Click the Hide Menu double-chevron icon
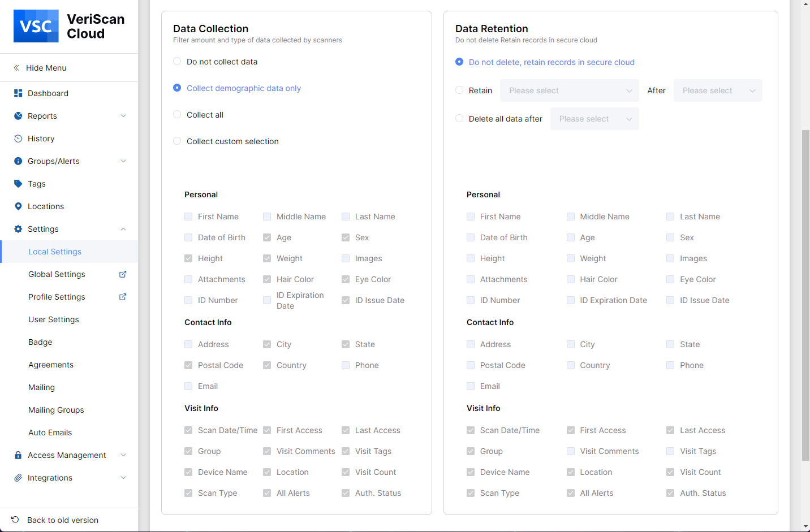Image resolution: width=810 pixels, height=532 pixels. 16,68
